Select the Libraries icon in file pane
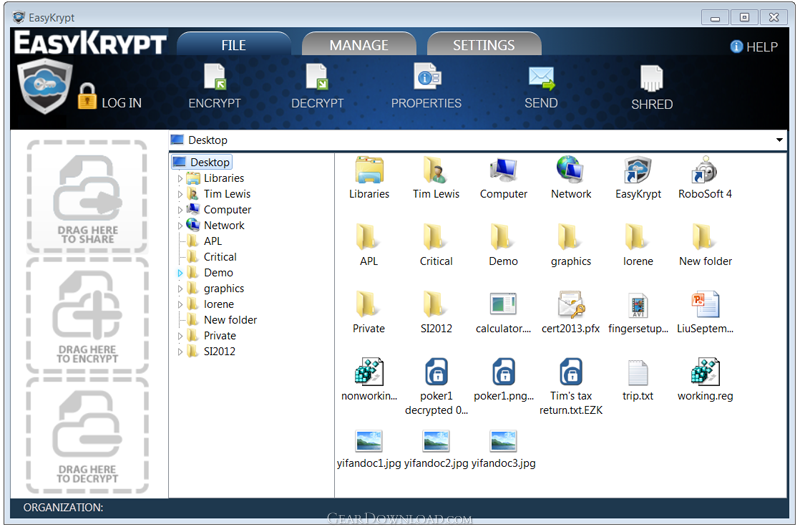The image size is (800, 527). click(x=369, y=170)
